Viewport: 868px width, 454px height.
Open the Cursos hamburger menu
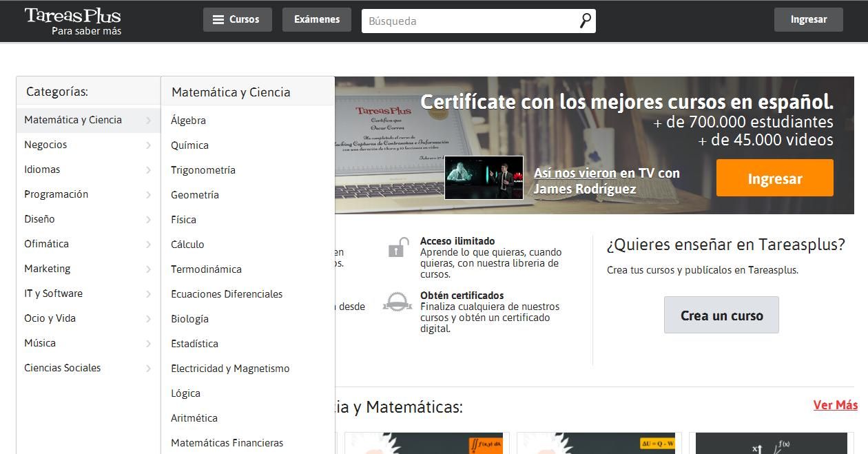click(237, 19)
